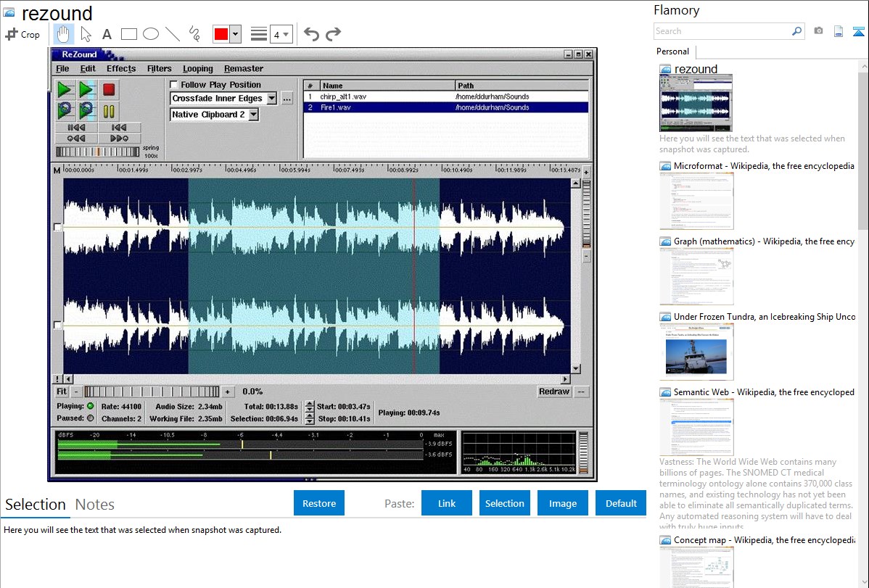Click the blue icon at top-right corner

point(858,31)
